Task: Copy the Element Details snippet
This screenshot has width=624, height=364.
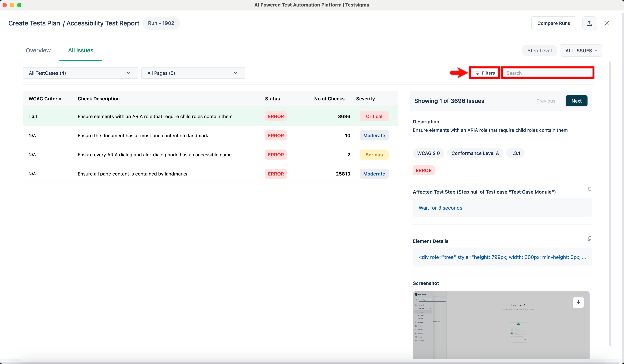Action: pos(589,239)
